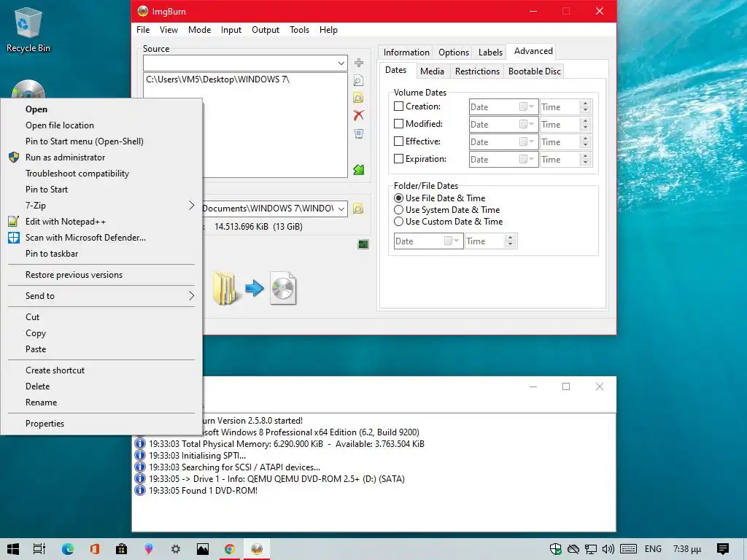Enable the Effective date checkbox
The image size is (747, 560).
[x=399, y=141]
